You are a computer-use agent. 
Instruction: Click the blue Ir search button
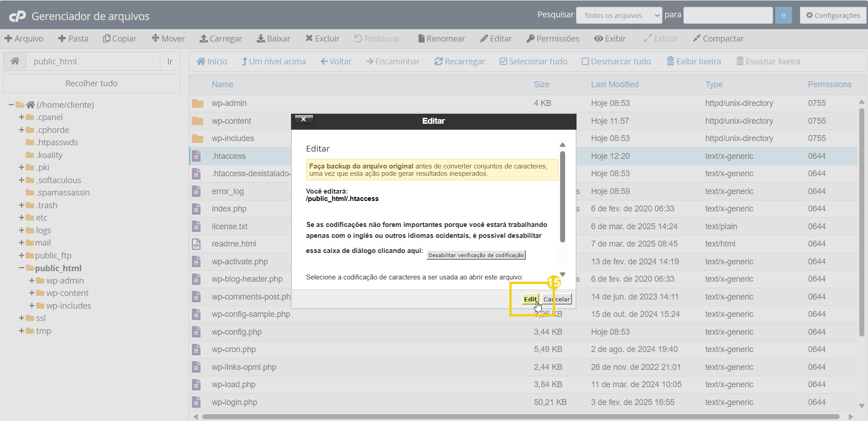(x=783, y=16)
